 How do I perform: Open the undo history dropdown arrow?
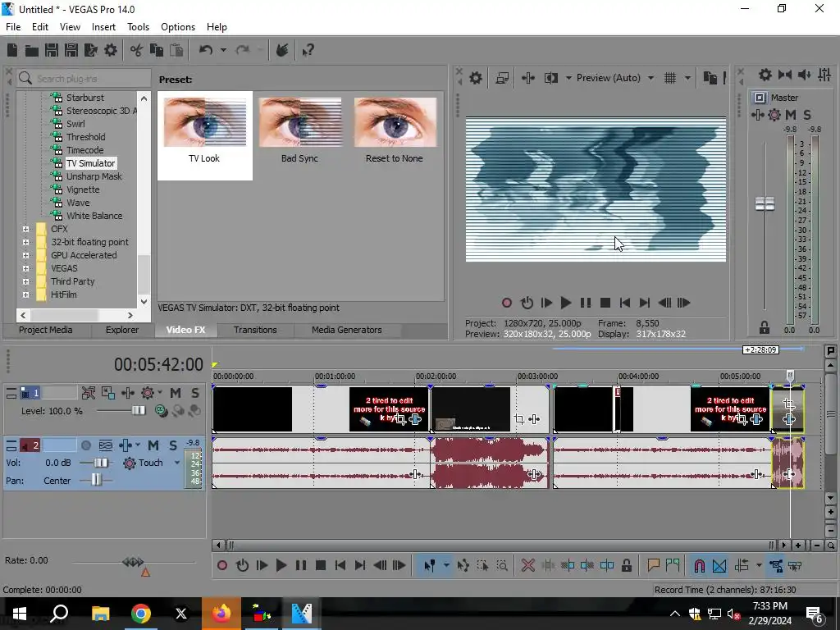coord(223,50)
